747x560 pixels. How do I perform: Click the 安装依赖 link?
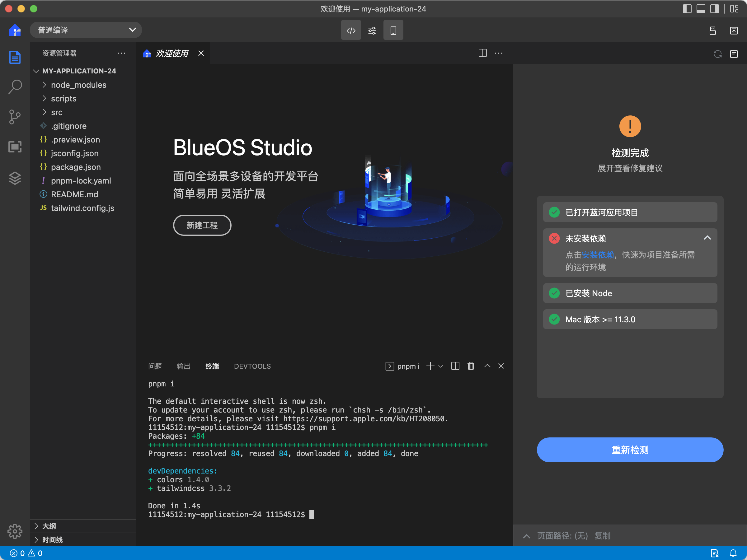[x=598, y=255]
